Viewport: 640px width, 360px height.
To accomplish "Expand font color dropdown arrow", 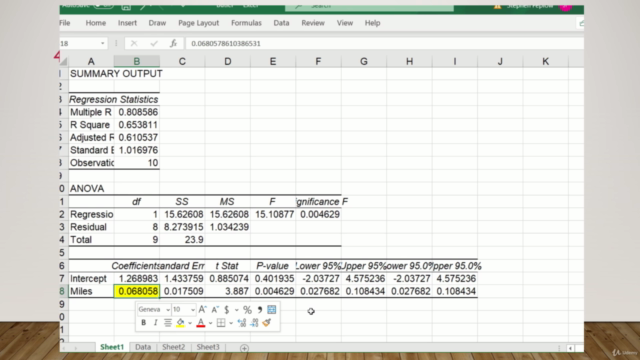I will coord(210,323).
